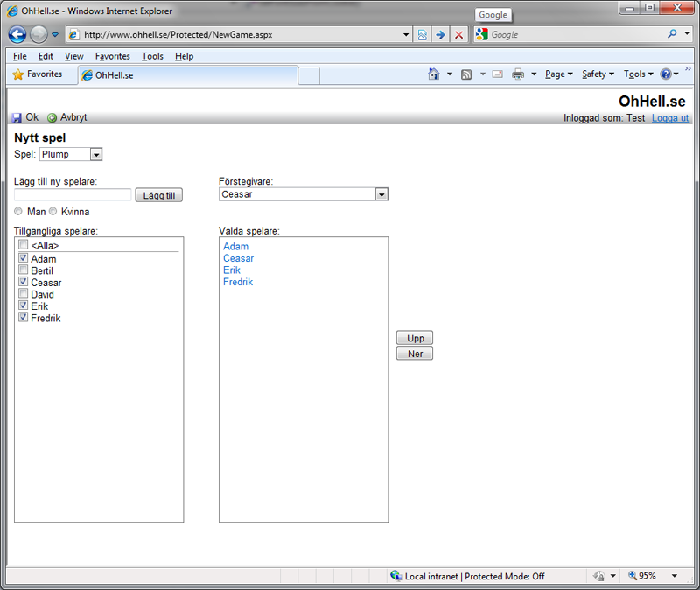Expand the Förstegivare dropdown
Image resolution: width=700 pixels, height=590 pixels.
381,194
